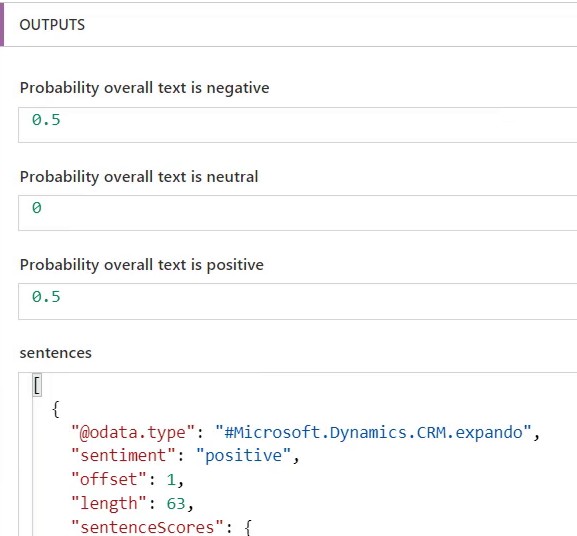Click the offset value 1

[x=171, y=480]
